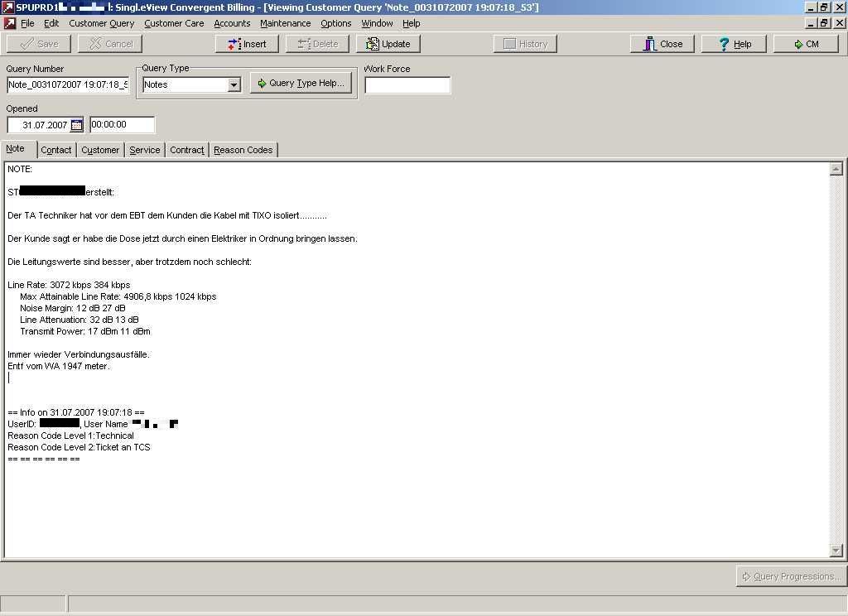Open the calendar picker for Opened date
Image resolution: width=848 pixels, height=616 pixels.
(x=77, y=125)
